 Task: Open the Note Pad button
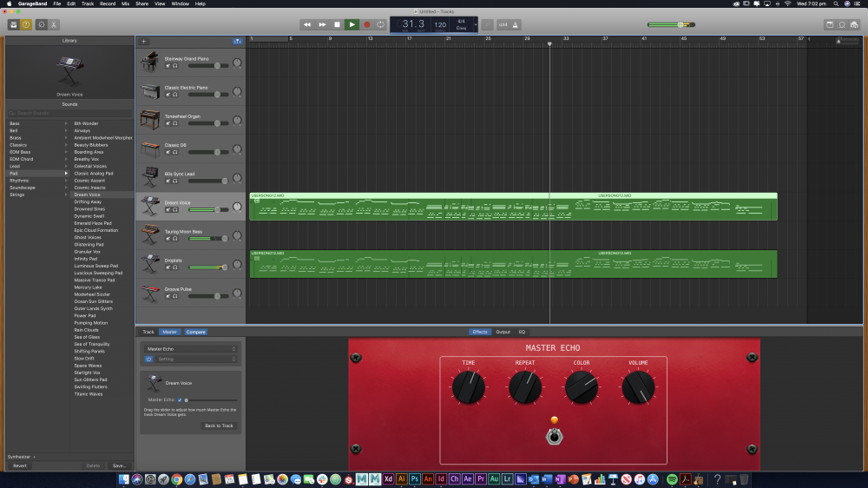[x=830, y=24]
